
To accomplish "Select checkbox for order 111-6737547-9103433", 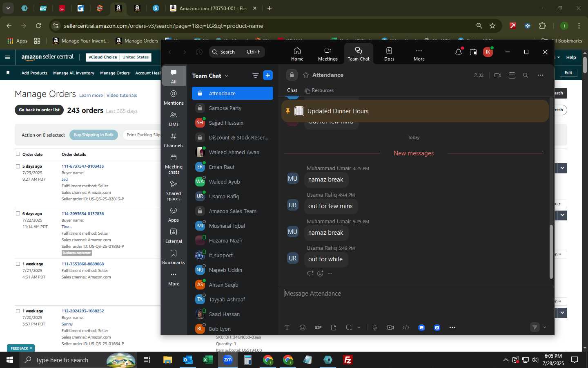I will [18, 166].
